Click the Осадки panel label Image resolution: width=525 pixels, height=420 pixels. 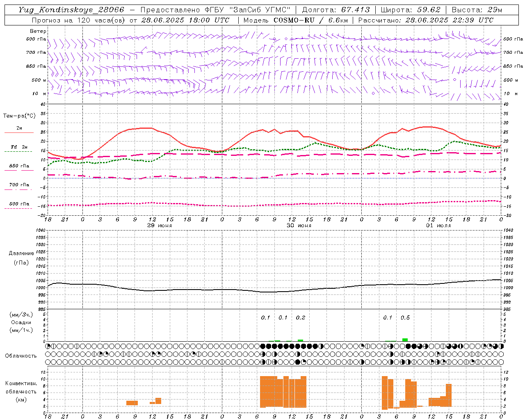click(21, 322)
